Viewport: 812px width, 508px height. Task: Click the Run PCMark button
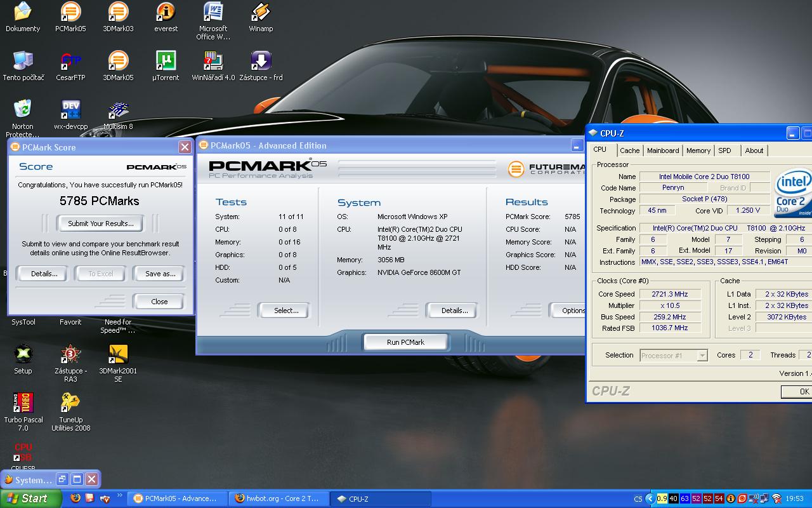405,342
